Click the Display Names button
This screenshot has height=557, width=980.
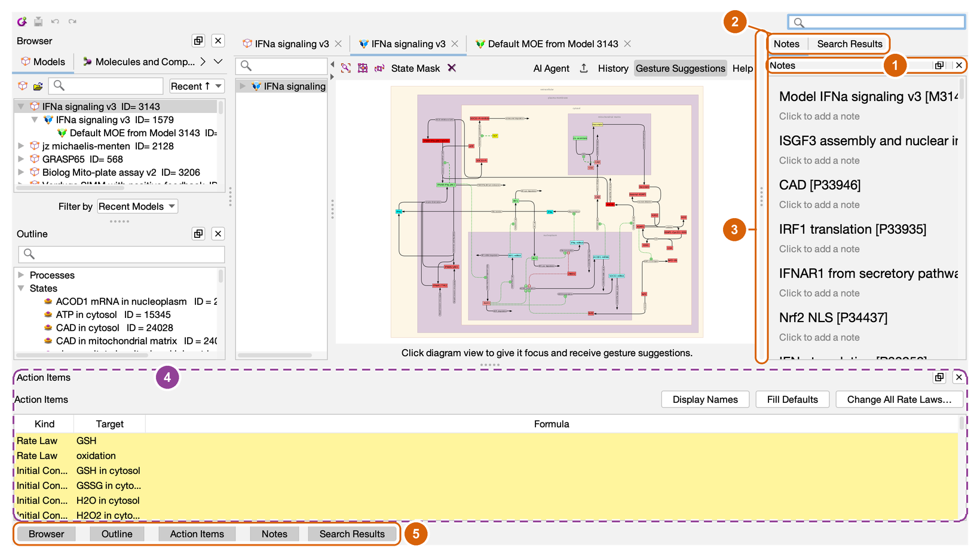pos(705,399)
